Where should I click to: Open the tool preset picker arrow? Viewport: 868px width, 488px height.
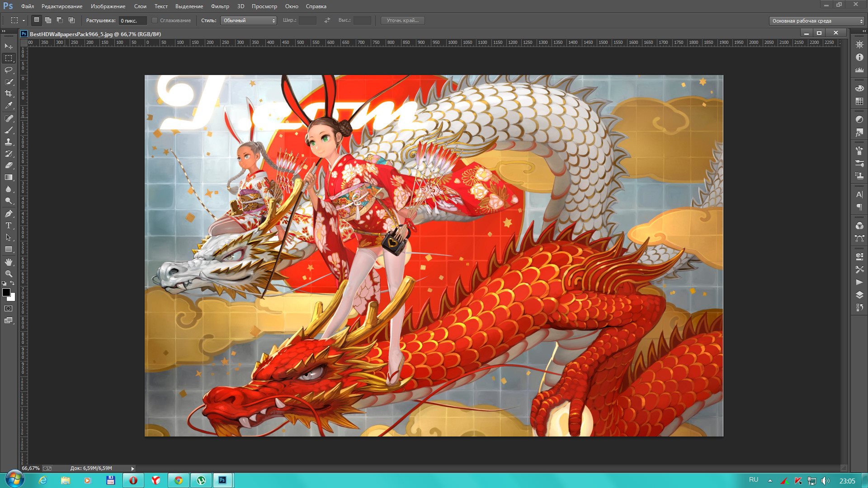click(24, 20)
